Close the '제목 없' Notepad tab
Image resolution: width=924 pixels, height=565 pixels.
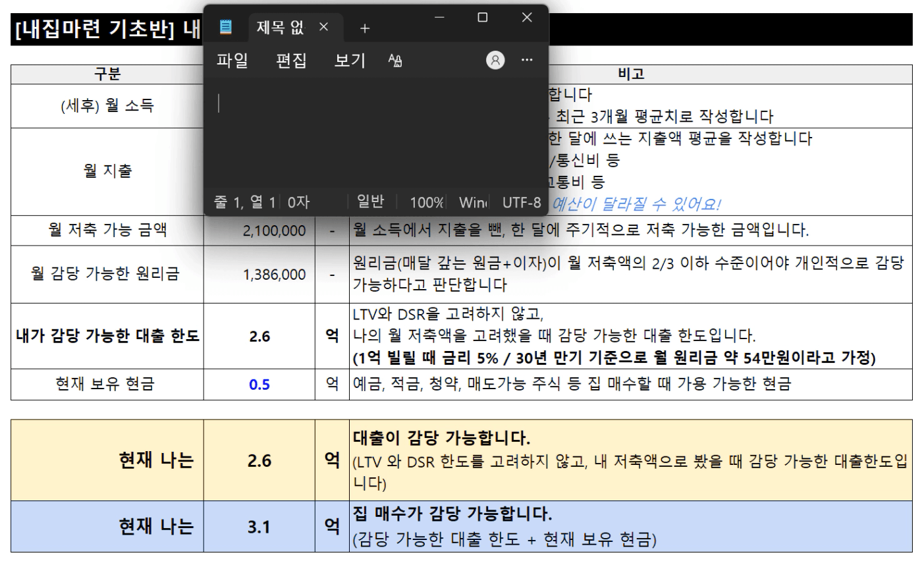pyautogui.click(x=323, y=27)
